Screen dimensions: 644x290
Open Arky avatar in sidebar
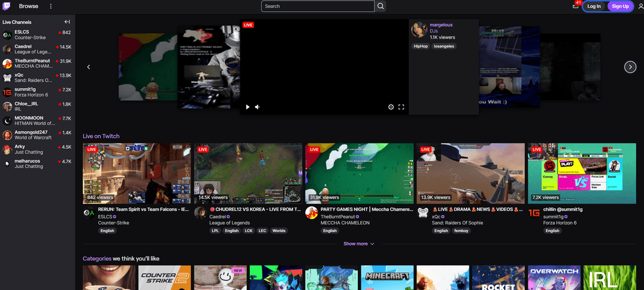click(7, 149)
